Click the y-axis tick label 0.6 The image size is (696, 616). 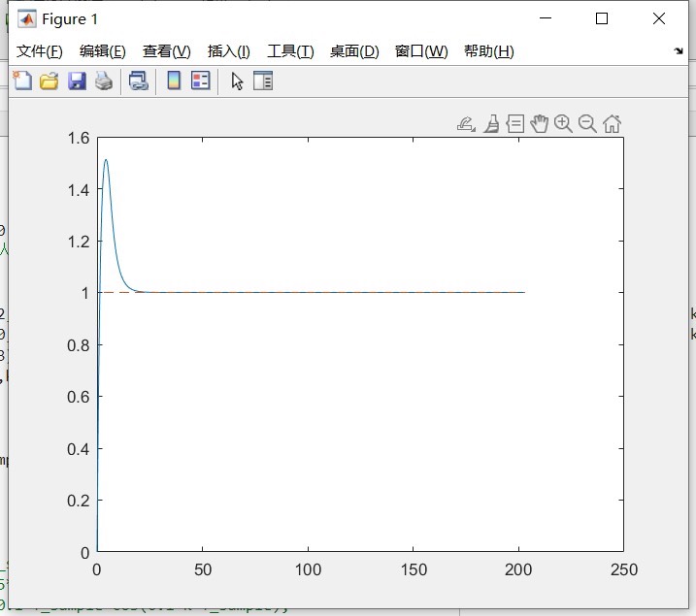79,397
